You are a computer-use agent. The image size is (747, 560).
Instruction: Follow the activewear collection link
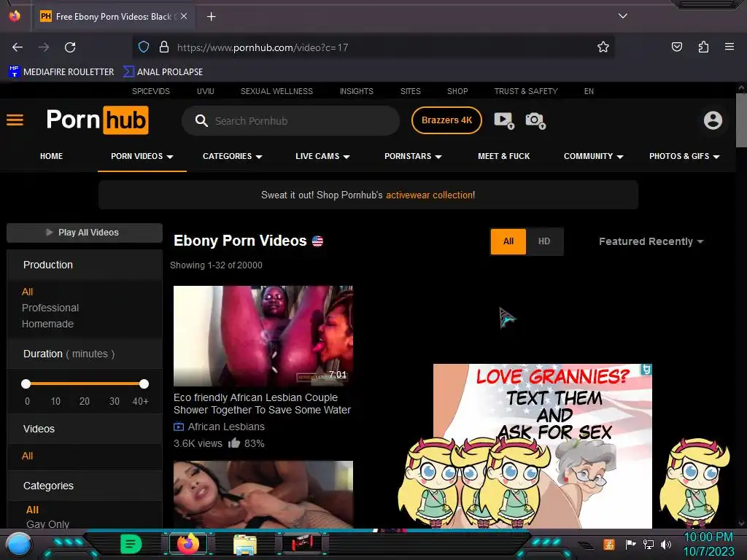tap(429, 195)
